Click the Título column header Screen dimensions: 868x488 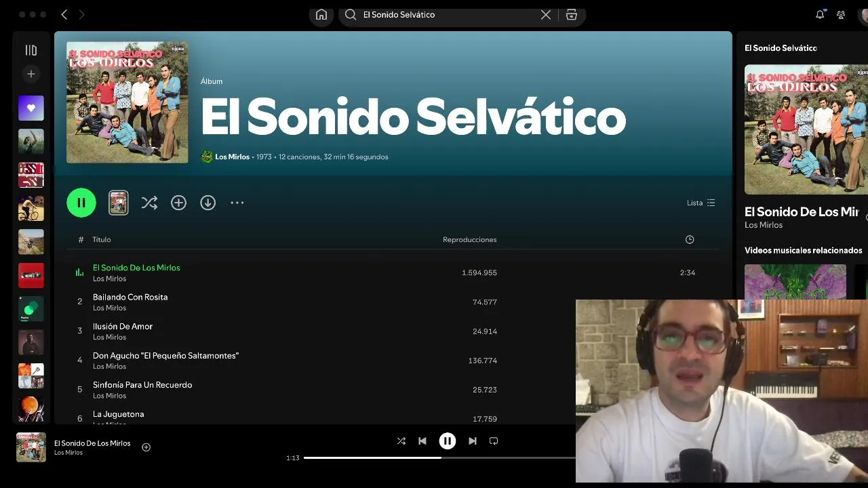point(102,239)
